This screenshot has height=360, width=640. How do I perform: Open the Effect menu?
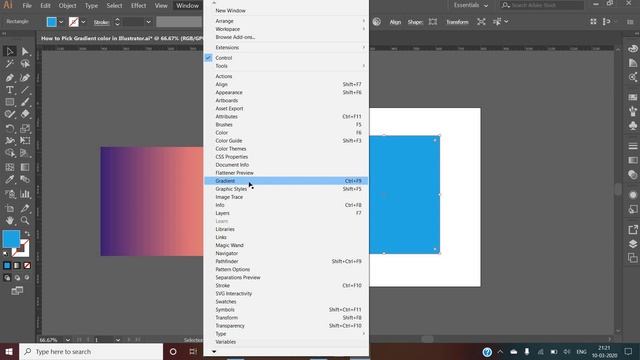coord(138,6)
